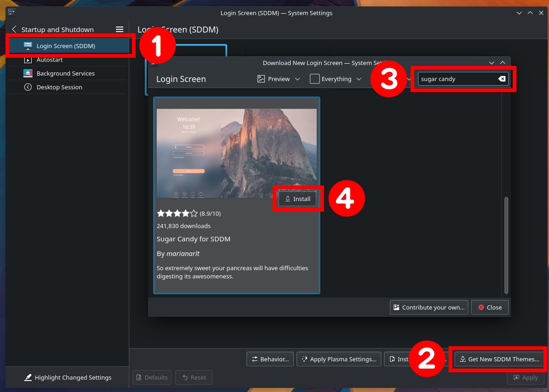Click Get New SDDM Themes button
The image size is (549, 392).
coord(500,359)
